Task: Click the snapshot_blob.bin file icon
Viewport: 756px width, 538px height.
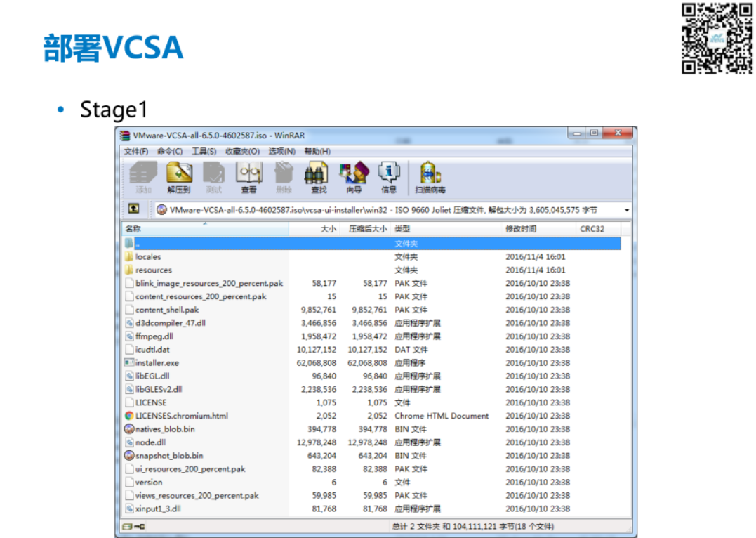Action: tap(129, 455)
